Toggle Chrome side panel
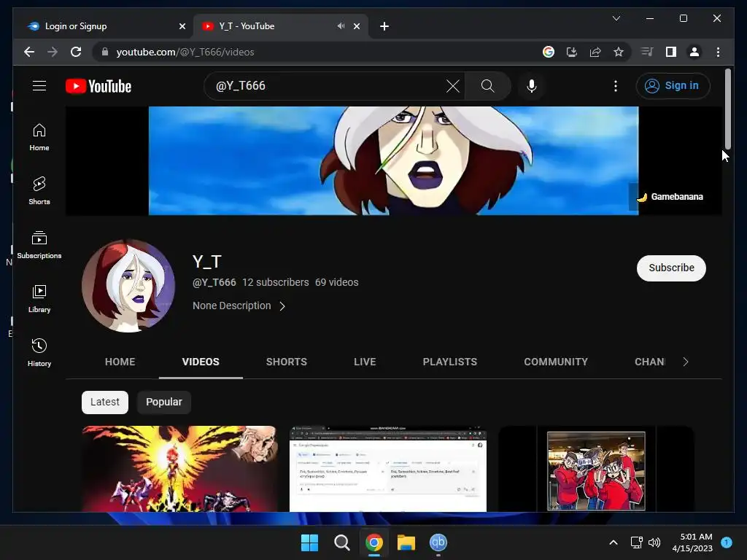Screen dimensions: 747x560 coord(671,52)
